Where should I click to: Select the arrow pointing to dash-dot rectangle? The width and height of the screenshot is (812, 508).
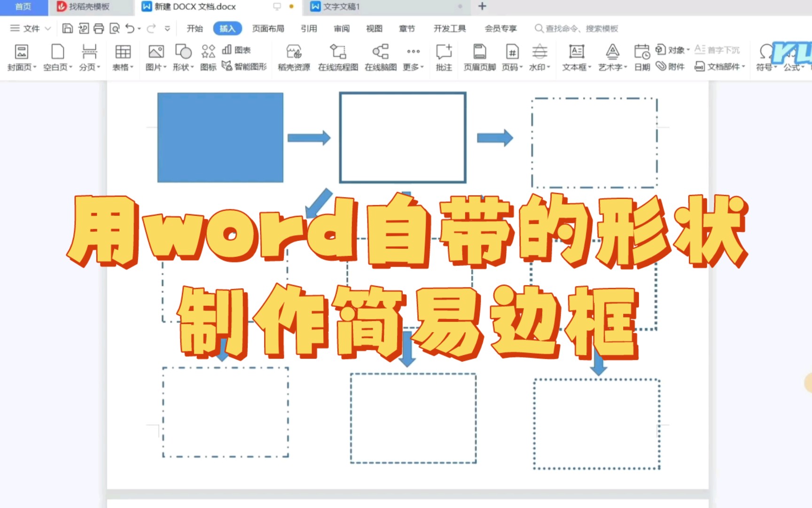(x=495, y=138)
